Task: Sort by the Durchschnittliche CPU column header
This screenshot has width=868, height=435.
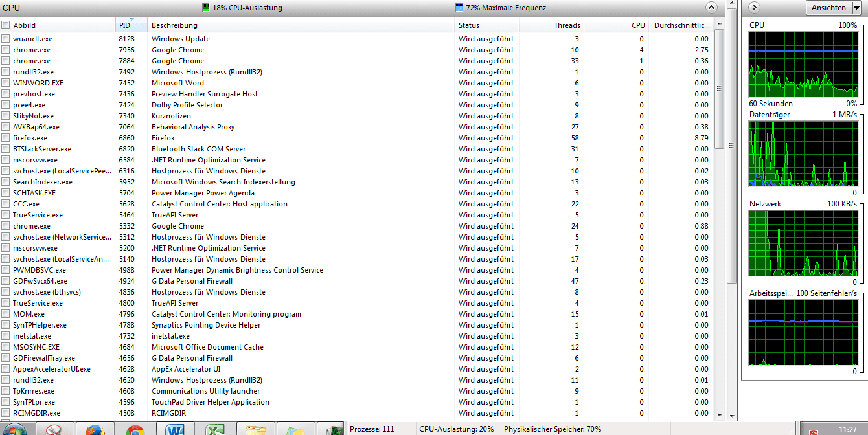Action: [x=681, y=25]
